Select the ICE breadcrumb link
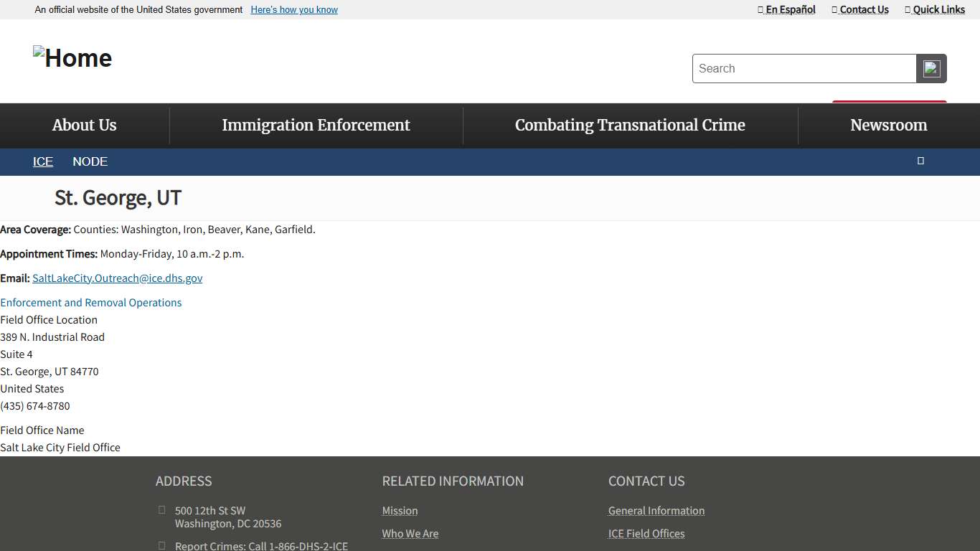 (43, 162)
